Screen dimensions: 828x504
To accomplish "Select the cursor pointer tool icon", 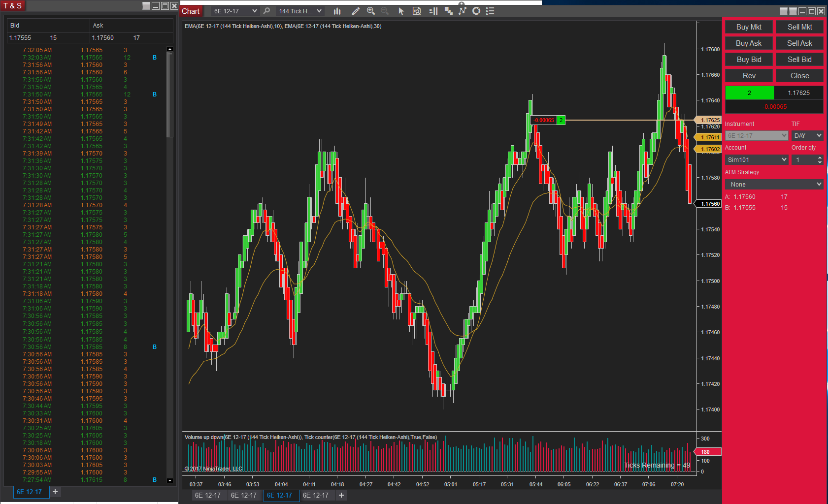I will (x=401, y=11).
